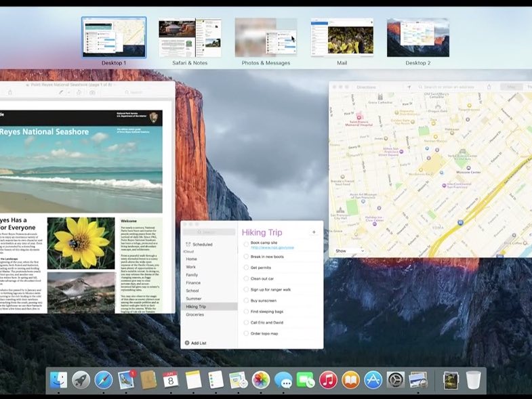Open the App Store dock icon
Image resolution: width=532 pixels, height=399 pixels.
pos(373,379)
